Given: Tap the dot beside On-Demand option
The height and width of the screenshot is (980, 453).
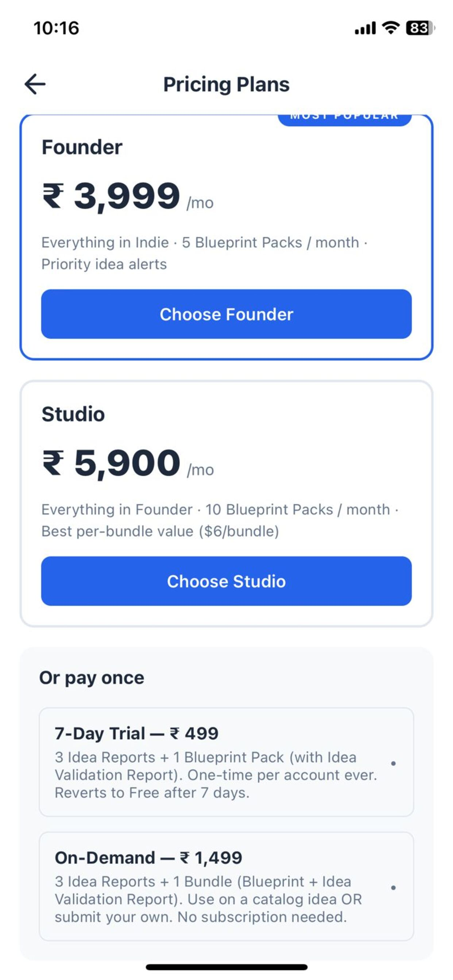Looking at the screenshot, I should 393,887.
